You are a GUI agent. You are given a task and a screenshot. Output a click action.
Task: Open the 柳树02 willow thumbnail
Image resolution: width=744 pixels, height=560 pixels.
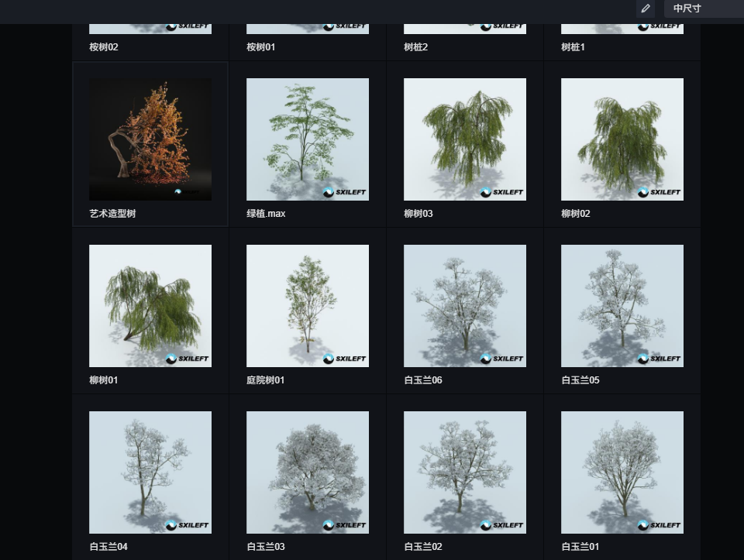[x=622, y=139]
